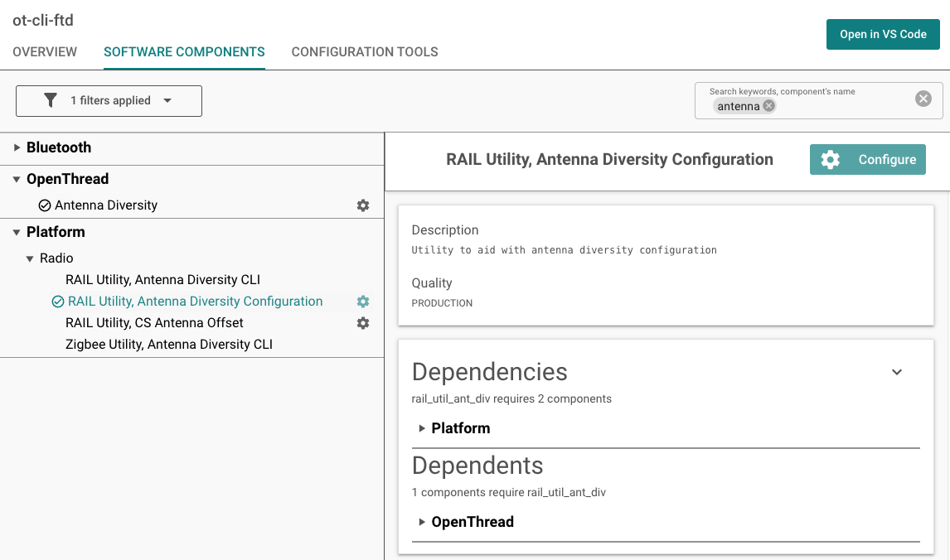Click the Open in VS Code button
The image size is (950, 560).
point(883,34)
